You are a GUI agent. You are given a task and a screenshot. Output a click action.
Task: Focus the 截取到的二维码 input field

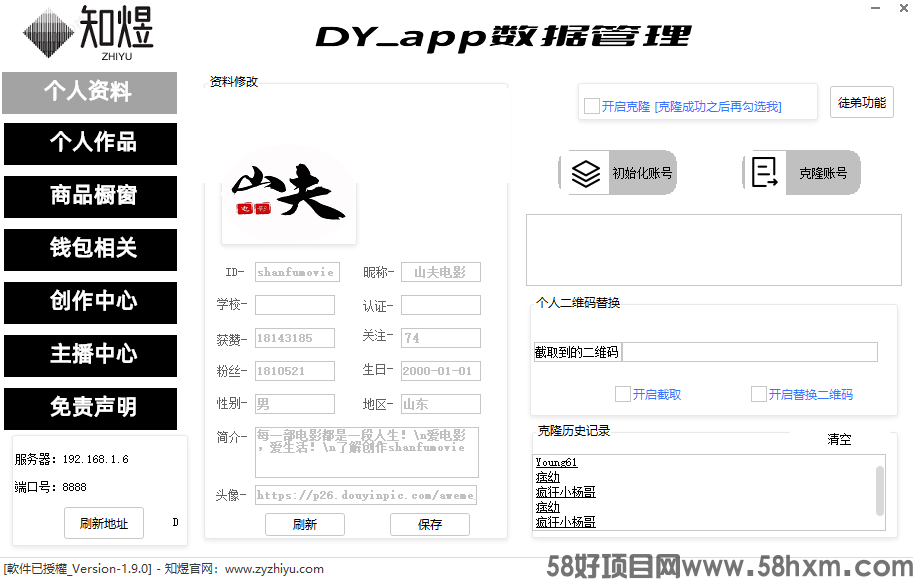click(x=750, y=352)
